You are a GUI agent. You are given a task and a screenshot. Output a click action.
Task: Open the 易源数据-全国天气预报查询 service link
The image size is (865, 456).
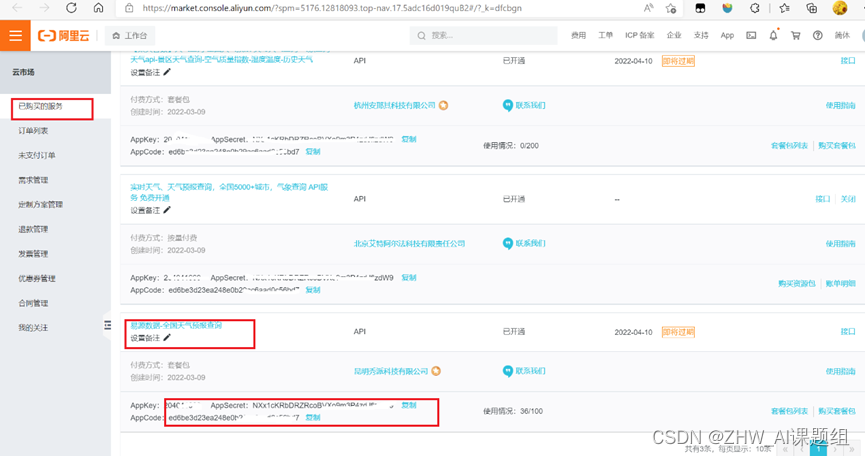[x=176, y=325]
